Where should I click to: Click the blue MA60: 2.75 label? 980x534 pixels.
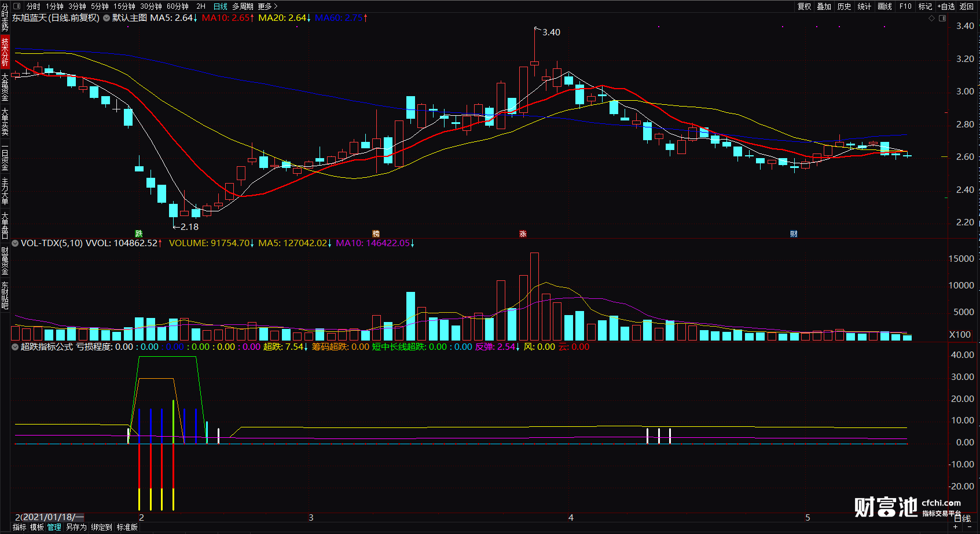(x=342, y=18)
